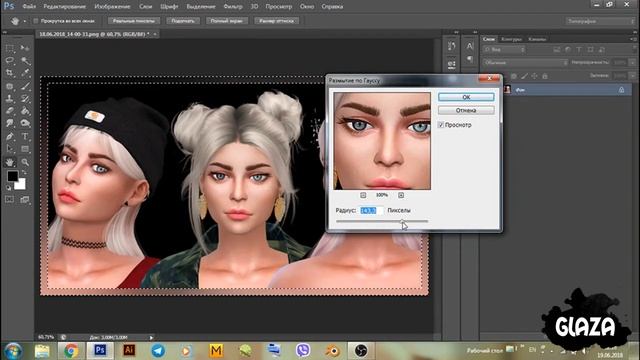Swap foreground and background colors

pyautogui.click(x=24, y=172)
